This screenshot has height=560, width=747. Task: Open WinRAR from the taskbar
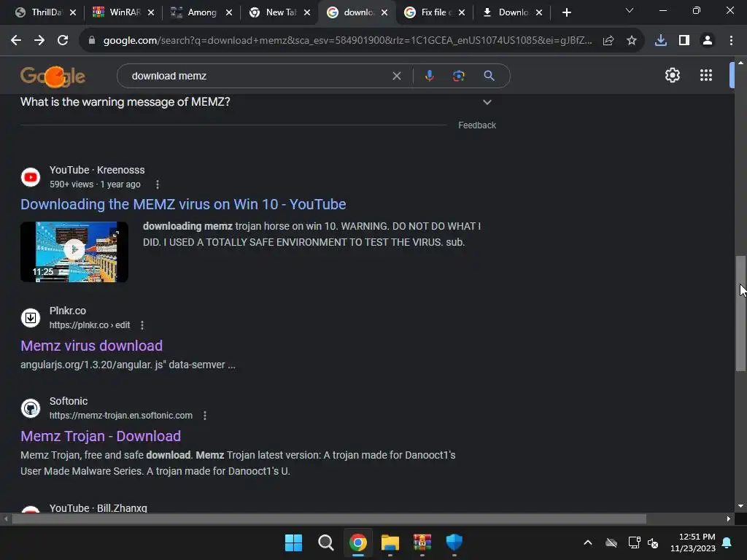pyautogui.click(x=422, y=542)
